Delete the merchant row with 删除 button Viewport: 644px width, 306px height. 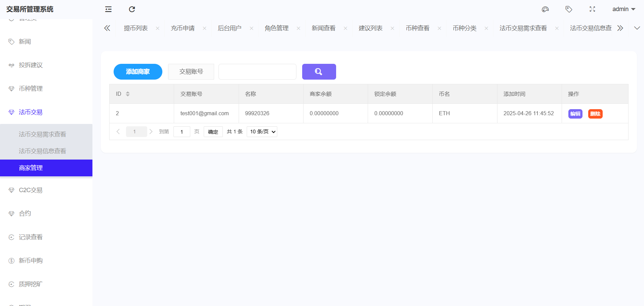point(595,114)
